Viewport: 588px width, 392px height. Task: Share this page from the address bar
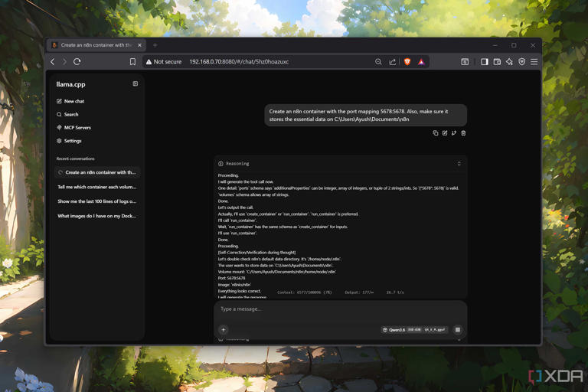click(392, 61)
